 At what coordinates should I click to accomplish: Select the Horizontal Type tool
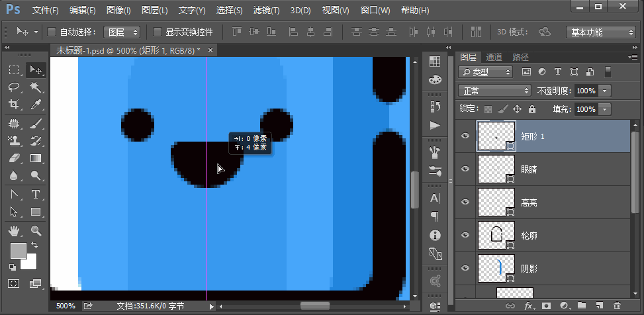[x=36, y=195]
